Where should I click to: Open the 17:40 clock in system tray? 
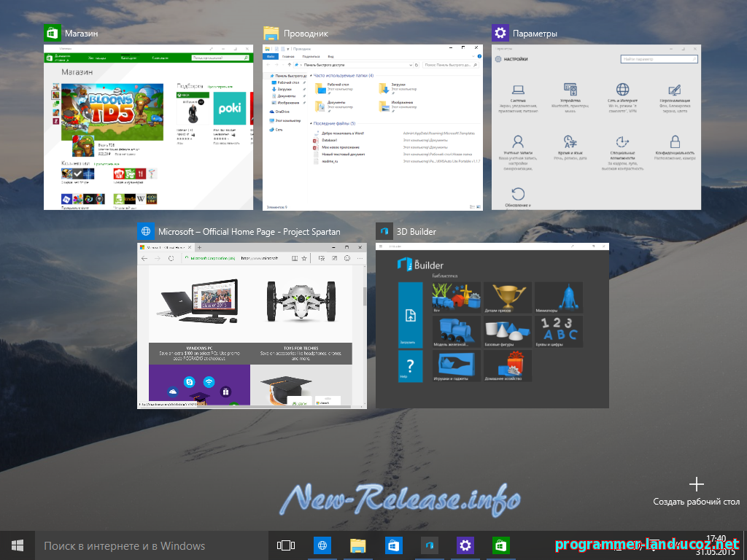tap(716, 540)
